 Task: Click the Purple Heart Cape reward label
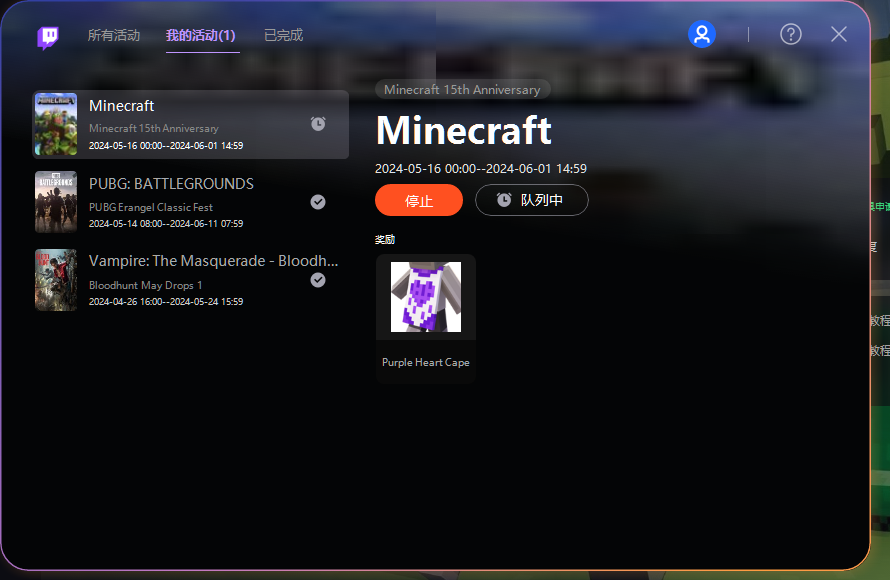point(426,362)
